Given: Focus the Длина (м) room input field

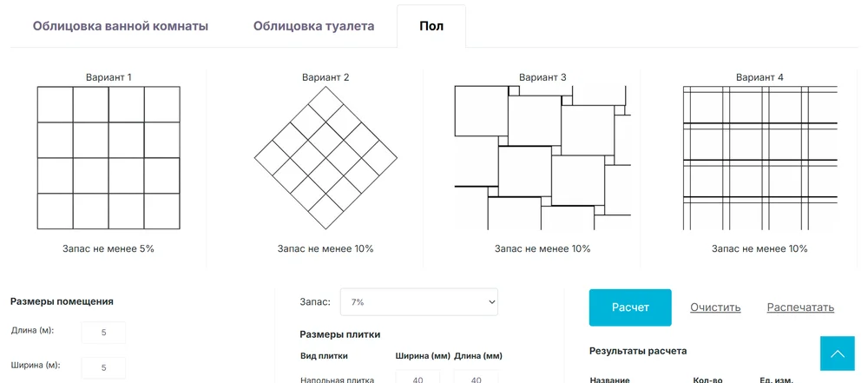Looking at the screenshot, I should coord(103,333).
